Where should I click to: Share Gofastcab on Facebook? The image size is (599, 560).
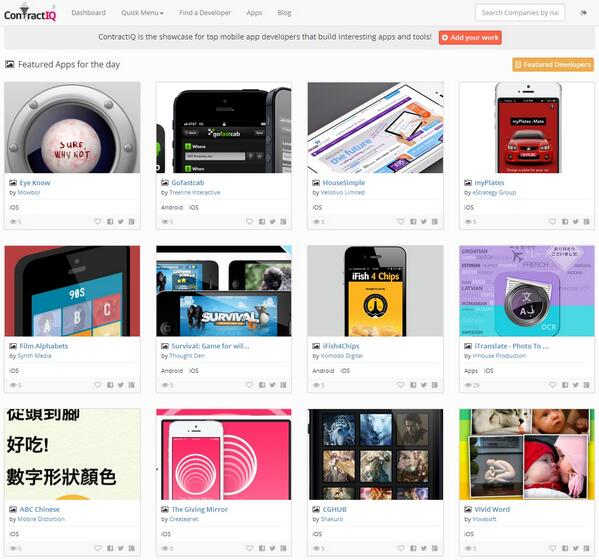(x=262, y=222)
